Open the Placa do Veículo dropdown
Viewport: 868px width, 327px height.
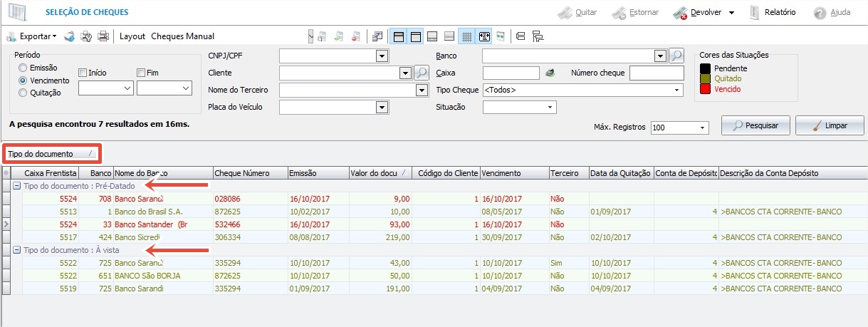pos(382,107)
